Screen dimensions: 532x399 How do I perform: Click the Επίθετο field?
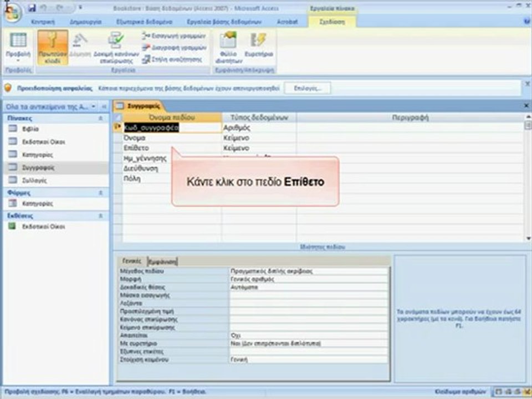[172, 148]
